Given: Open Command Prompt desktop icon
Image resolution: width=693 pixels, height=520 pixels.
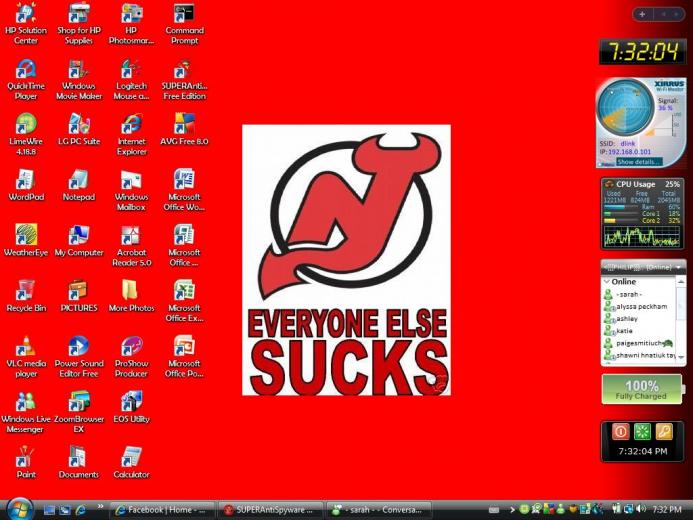Looking at the screenshot, I should tap(184, 23).
